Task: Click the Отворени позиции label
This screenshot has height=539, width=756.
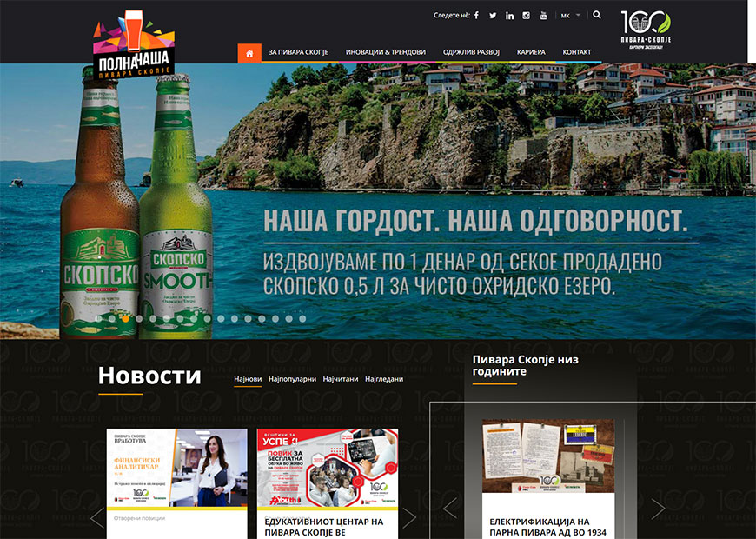Action: pos(139,518)
